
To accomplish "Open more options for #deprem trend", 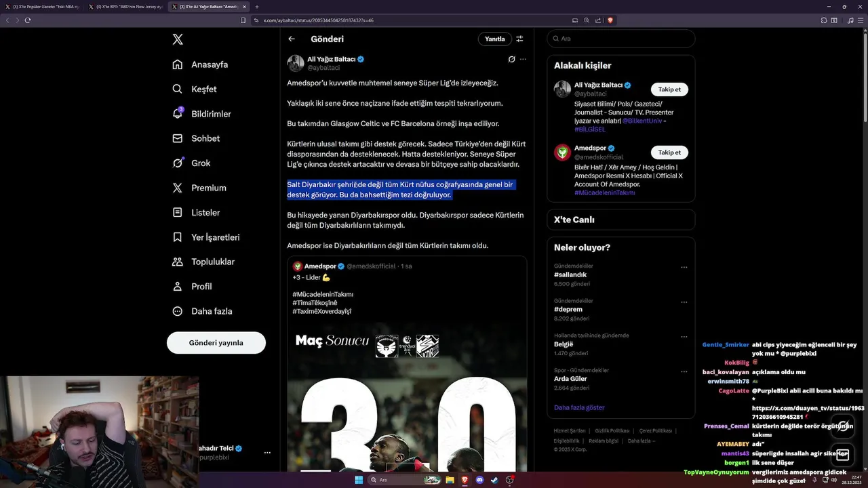I will click(x=684, y=302).
